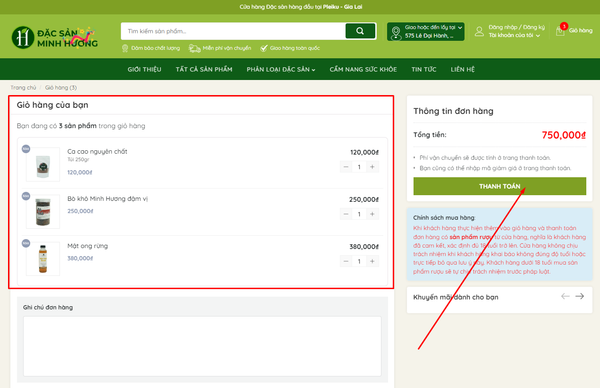Increase Mật ong rừng quantity
Viewport: 600px width, 388px height.
coord(372,261)
